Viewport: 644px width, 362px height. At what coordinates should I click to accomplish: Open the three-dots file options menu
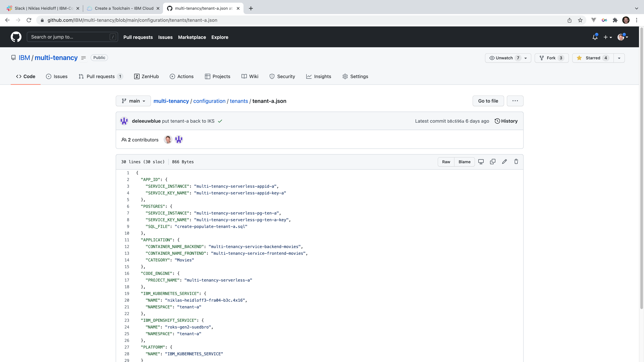pyautogui.click(x=515, y=101)
